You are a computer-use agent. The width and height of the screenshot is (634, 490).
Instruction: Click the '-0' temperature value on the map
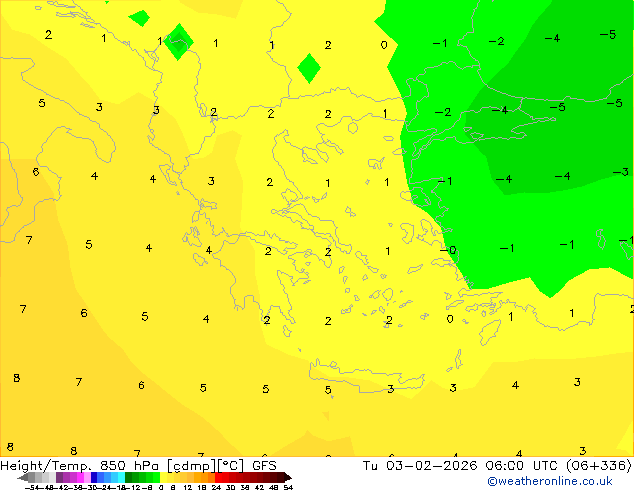[x=448, y=250]
